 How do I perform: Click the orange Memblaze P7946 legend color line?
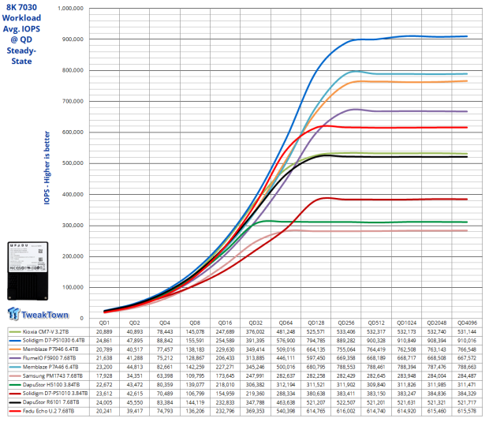(x=15, y=349)
